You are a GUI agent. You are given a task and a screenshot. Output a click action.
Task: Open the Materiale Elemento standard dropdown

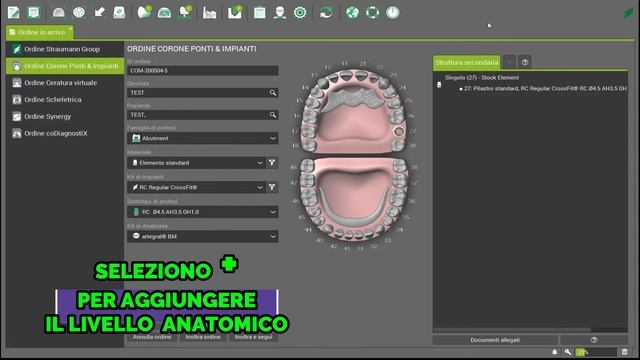point(196,163)
